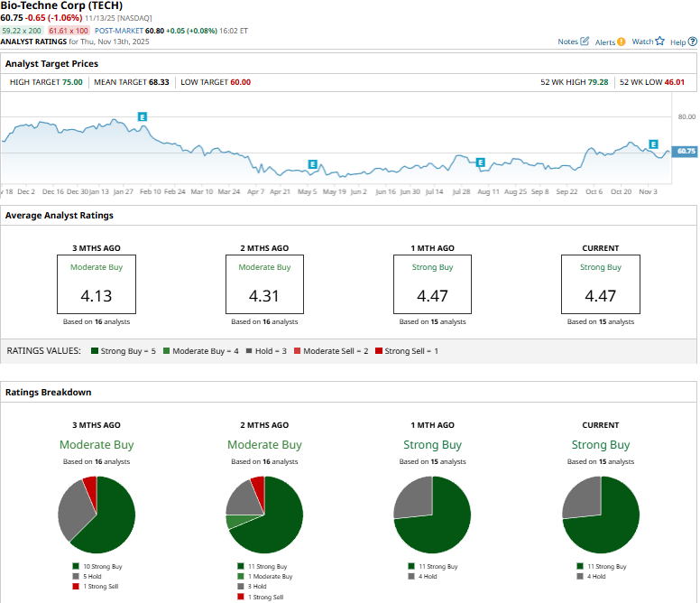Viewport: 700px width, 603px height.
Task: Click the Watch star icon
Action: tap(659, 42)
